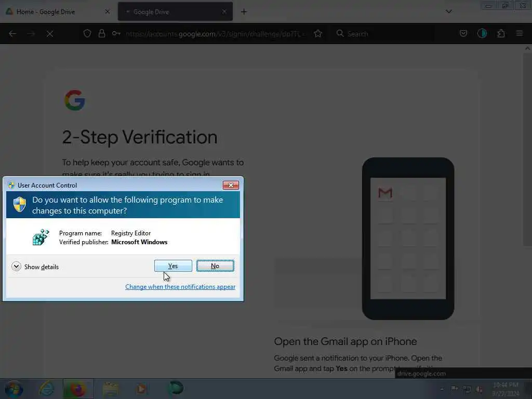Click the half-circle extension toolbar icon

[x=482, y=33]
